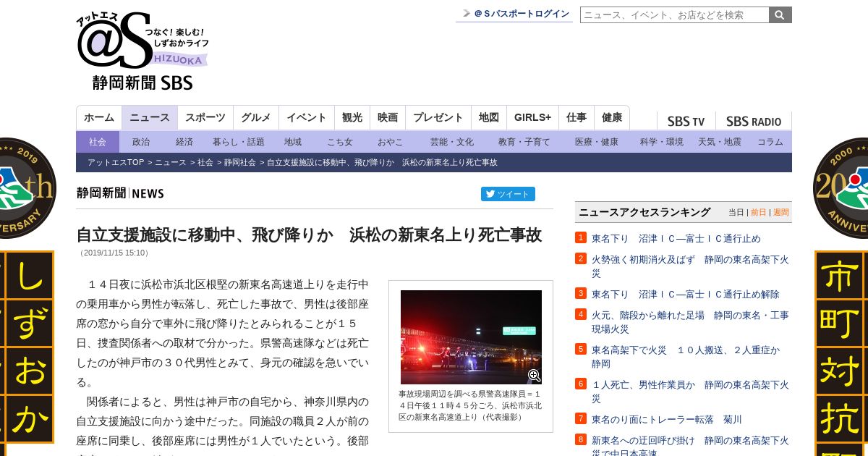Open the 科学・環境 subcategory
Screen dimensions: 868x456
[662, 142]
